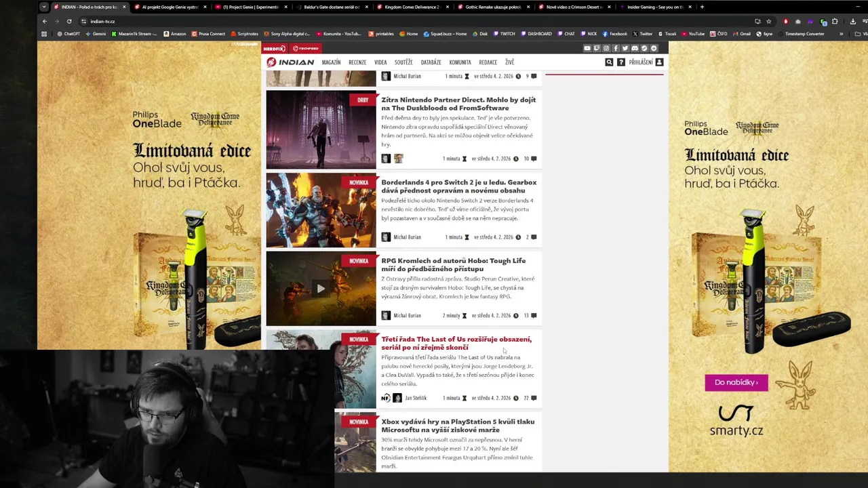Open the browser downloads icon
Screen dimensions: 868x488
pos(852,21)
